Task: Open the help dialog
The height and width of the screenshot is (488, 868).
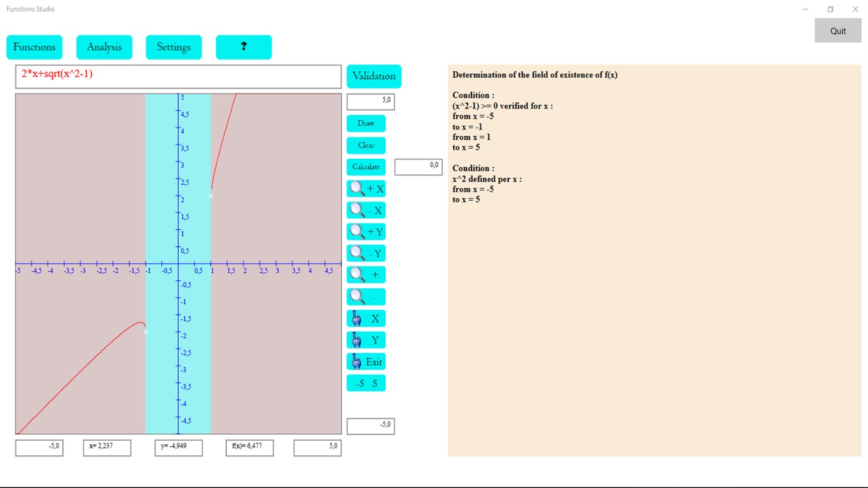Action: [x=244, y=47]
